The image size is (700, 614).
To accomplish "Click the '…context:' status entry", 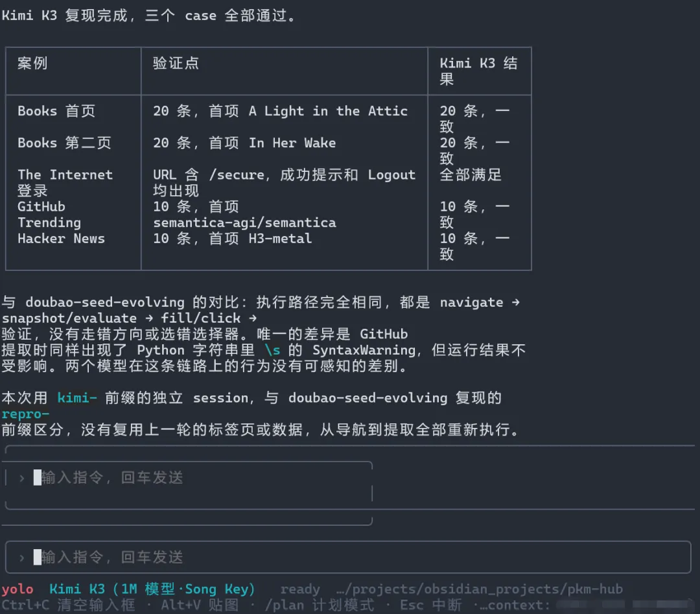I will coord(515,605).
